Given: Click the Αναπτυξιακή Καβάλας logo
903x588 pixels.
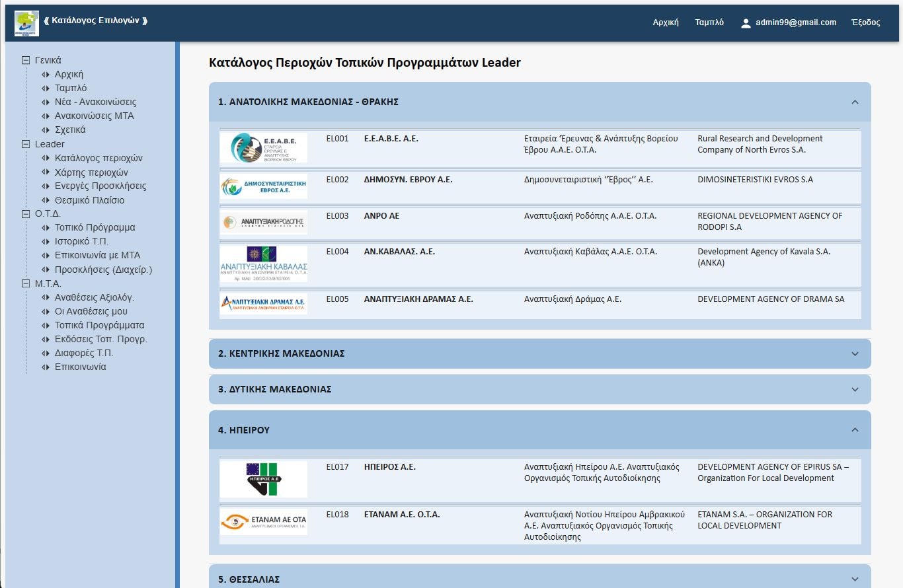Looking at the screenshot, I should [x=264, y=264].
